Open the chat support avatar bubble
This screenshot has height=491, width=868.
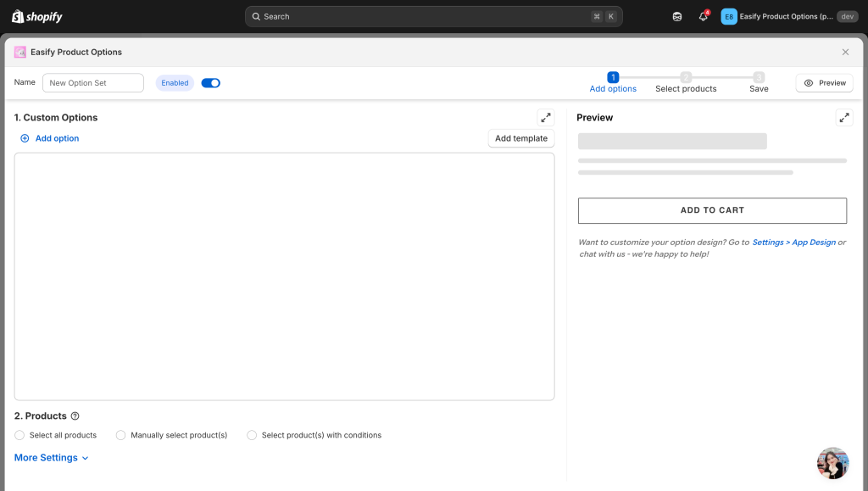(832, 463)
